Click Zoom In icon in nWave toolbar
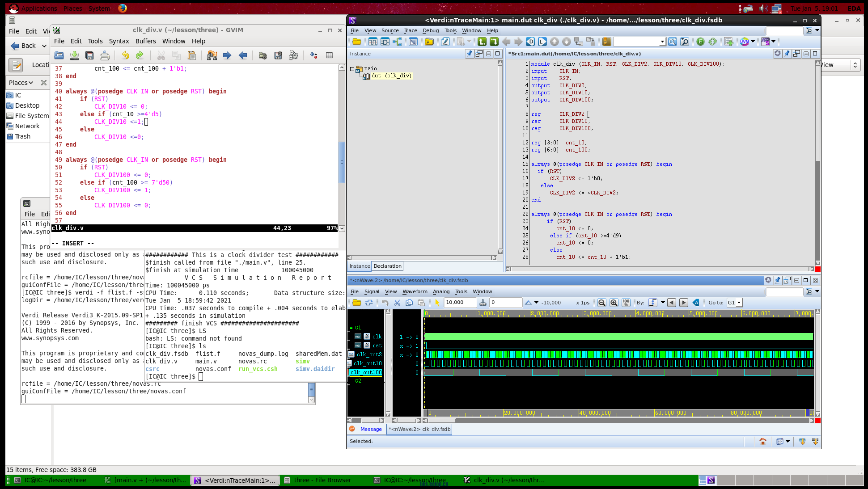 pyautogui.click(x=614, y=303)
